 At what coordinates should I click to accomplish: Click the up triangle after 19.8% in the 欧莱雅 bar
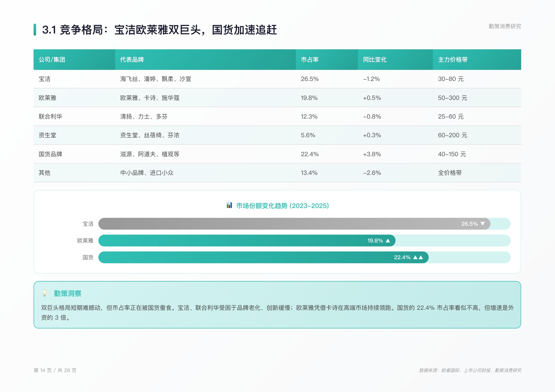388,241
